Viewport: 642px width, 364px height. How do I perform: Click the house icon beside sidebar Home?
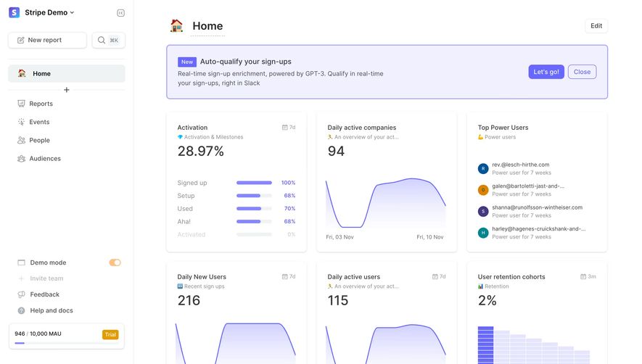tap(22, 73)
